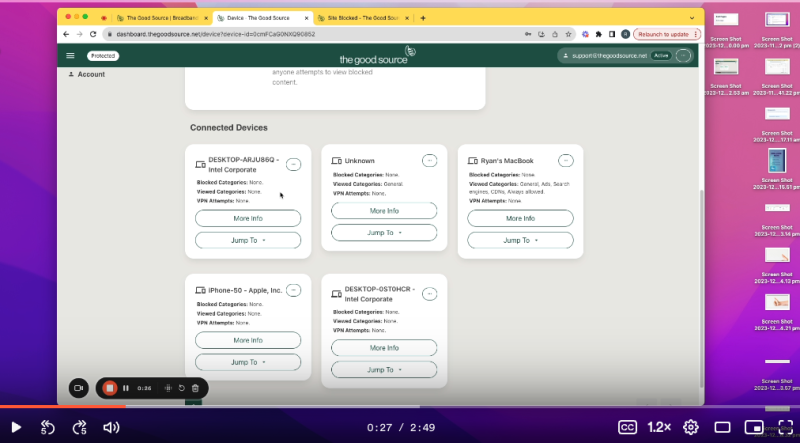Switch to theater mode
This screenshot has width=800, height=443.
pyautogui.click(x=722, y=427)
